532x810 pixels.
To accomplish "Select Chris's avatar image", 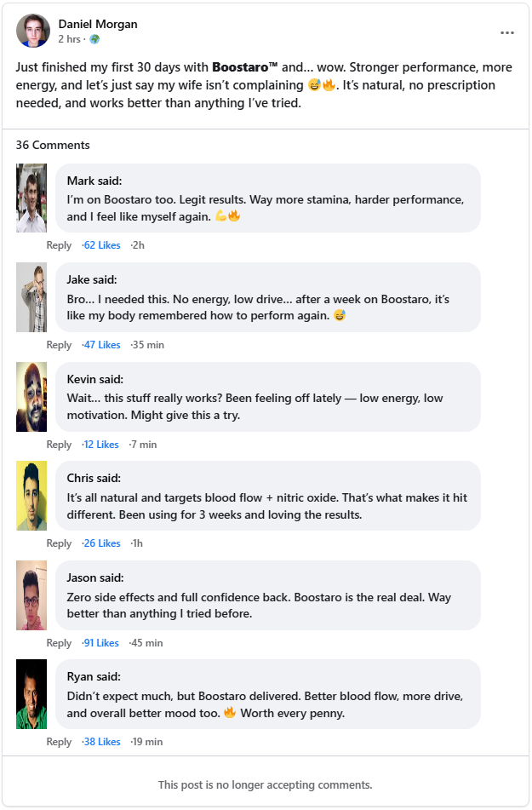I will [x=31, y=496].
